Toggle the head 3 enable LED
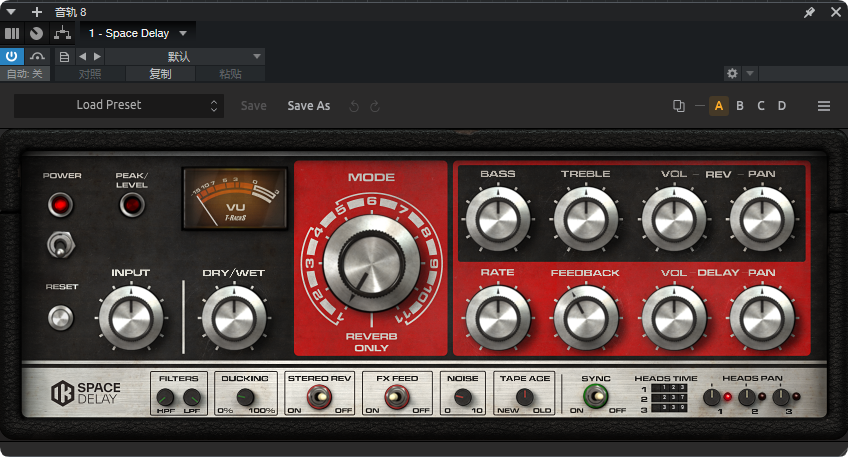 (x=796, y=397)
